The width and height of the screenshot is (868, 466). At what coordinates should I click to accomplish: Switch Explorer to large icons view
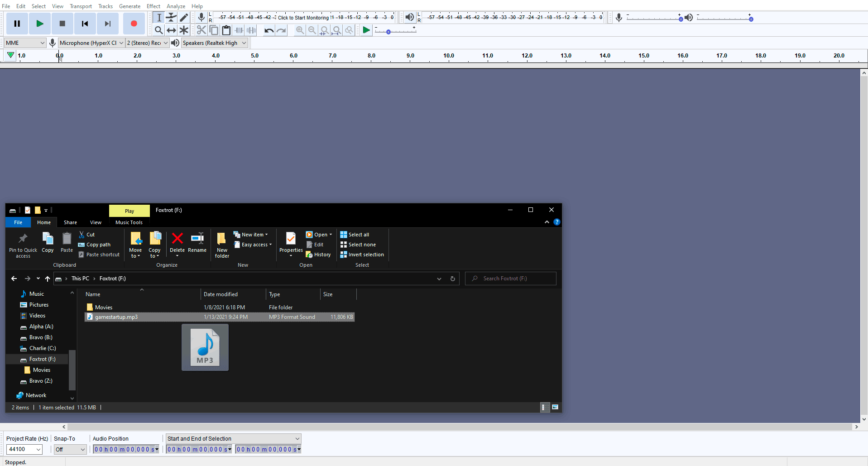555,407
